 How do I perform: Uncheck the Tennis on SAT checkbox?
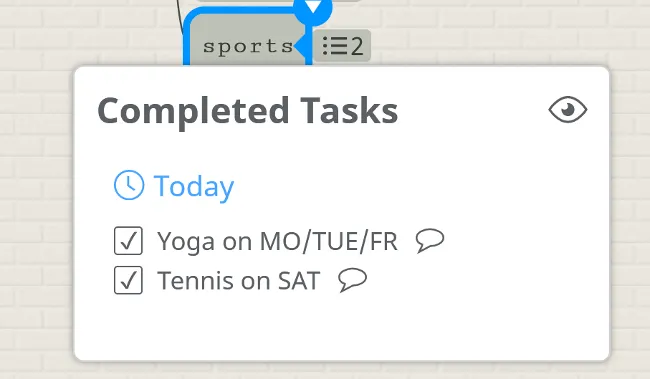click(128, 280)
